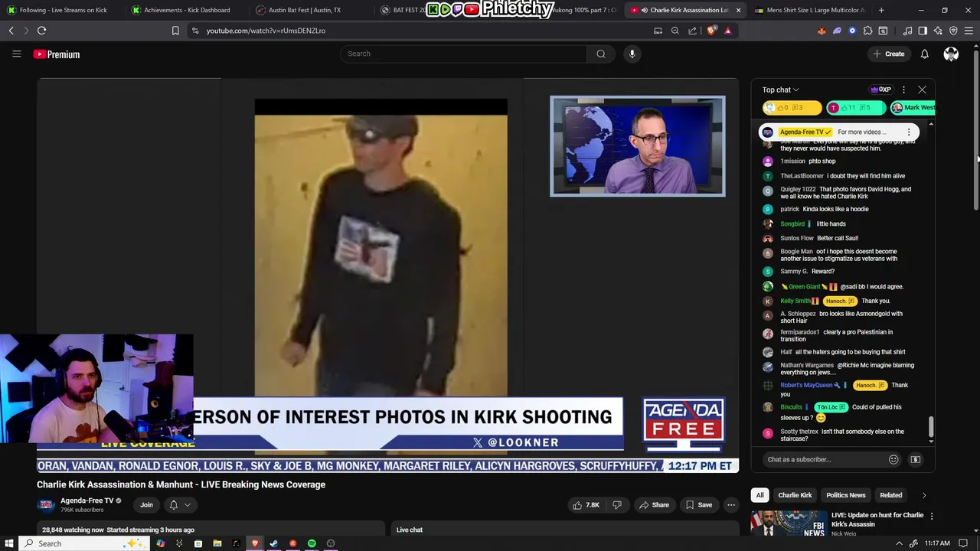Click the Share button
The height and width of the screenshot is (551, 980).
[655, 505]
